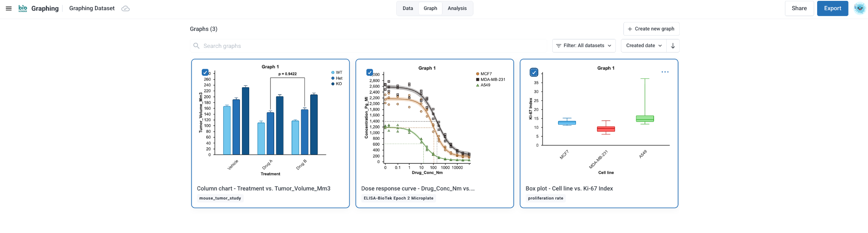Screen dimensions: 868x233
Task: Toggle the sort direction arrow
Action: pyautogui.click(x=673, y=46)
